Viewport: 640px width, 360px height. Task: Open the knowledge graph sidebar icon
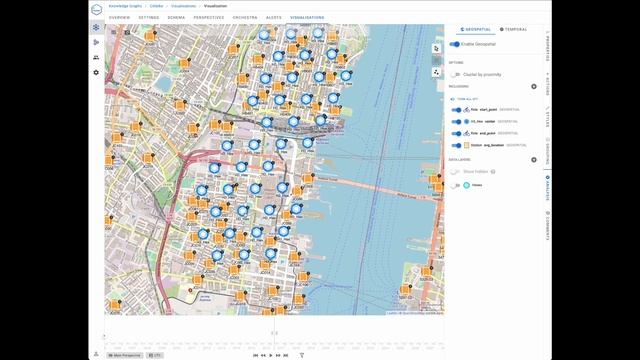click(x=96, y=27)
